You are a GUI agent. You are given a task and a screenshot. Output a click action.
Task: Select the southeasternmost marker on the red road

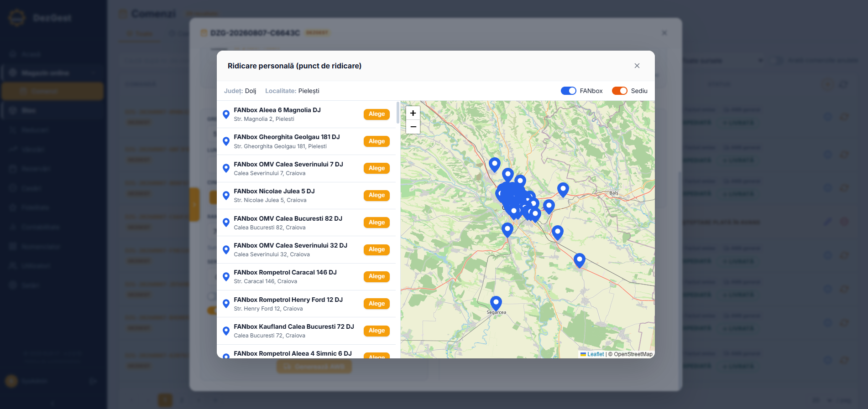coord(580,260)
